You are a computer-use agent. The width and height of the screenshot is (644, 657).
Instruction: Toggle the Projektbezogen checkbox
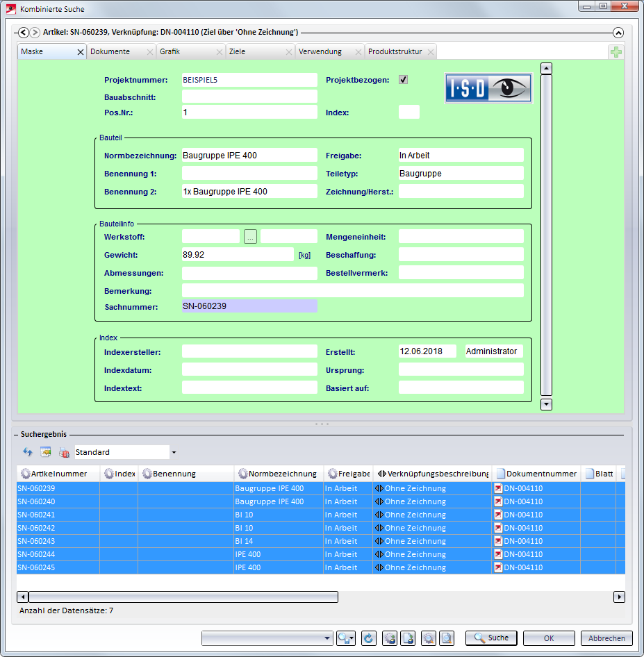point(404,80)
